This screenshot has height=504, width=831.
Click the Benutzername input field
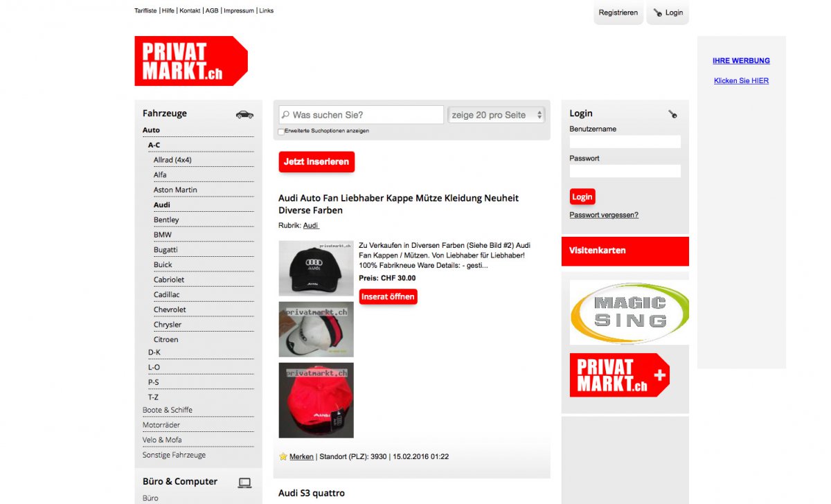click(x=625, y=142)
